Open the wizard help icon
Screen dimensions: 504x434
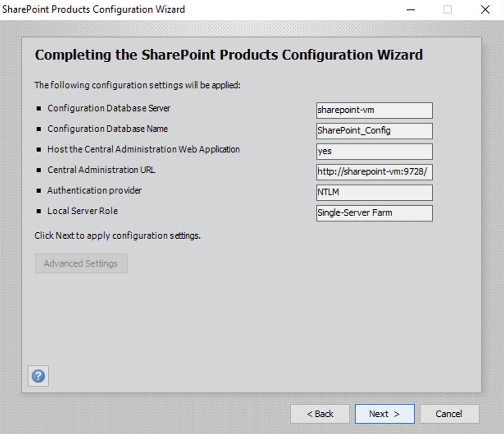tap(39, 376)
